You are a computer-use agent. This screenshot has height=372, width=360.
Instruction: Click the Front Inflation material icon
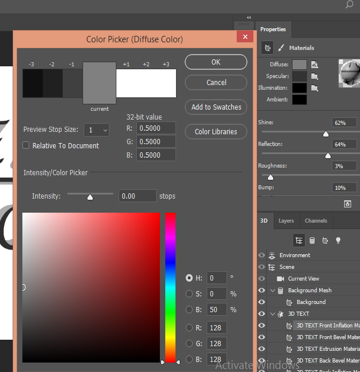pos(289,326)
